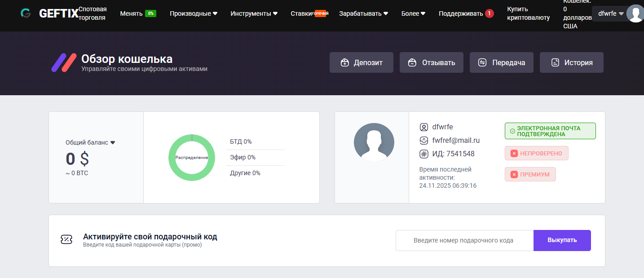The image size is (644, 278).
Task: Click the username icon next to dfwrfe
Action: 423,127
